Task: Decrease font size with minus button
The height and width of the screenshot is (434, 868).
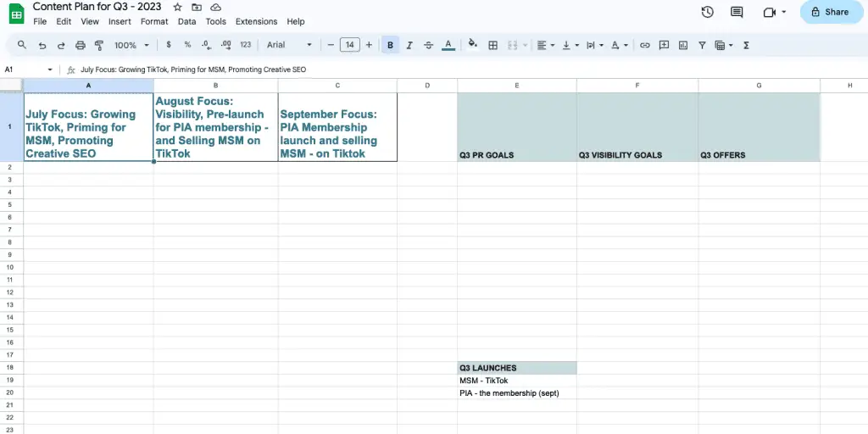Action: point(331,45)
